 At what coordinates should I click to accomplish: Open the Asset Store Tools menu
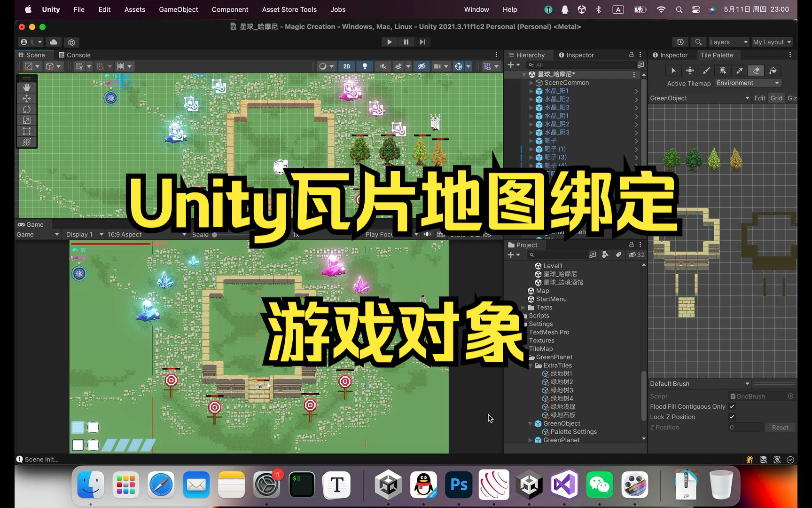(289, 9)
